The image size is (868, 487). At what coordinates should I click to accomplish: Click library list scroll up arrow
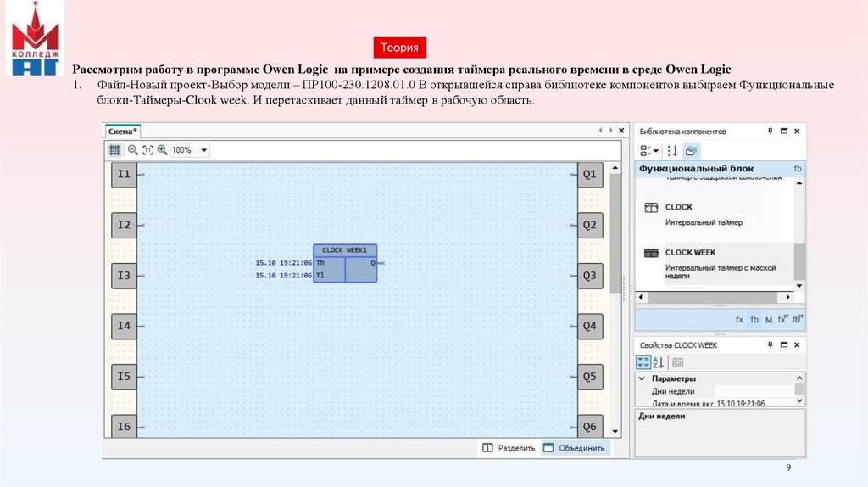(x=799, y=182)
